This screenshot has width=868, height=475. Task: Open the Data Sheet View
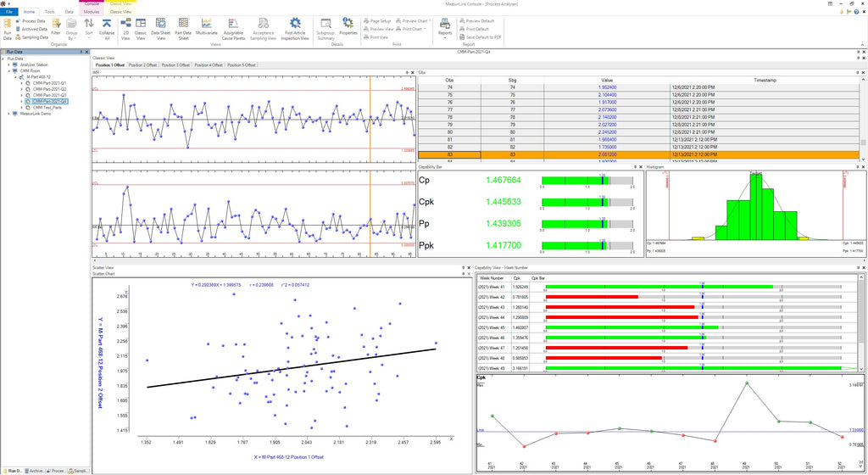160,27
